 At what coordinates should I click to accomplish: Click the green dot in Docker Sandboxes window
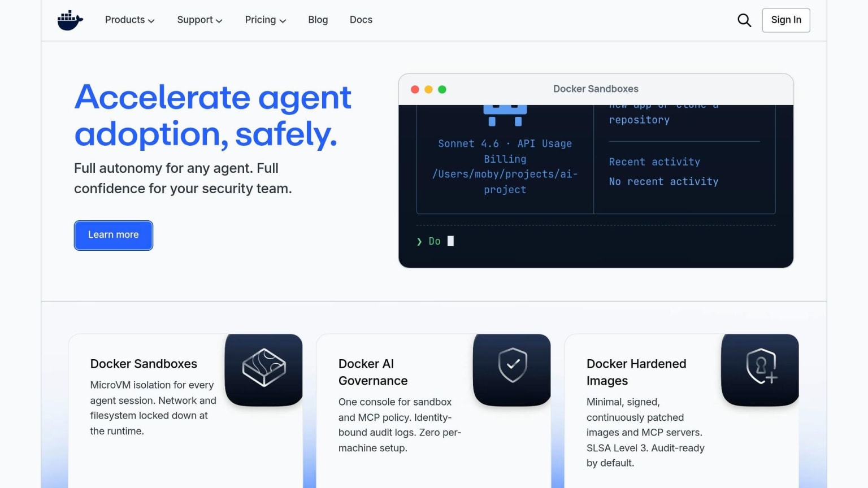click(442, 89)
